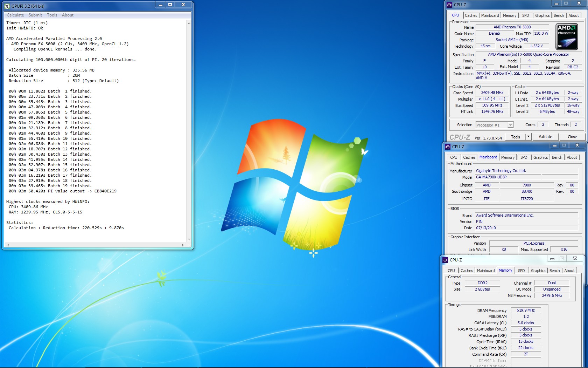This screenshot has width=588, height=368.
Task: Switch to SPD tab in top CPU-Z window
Action: [526, 15]
